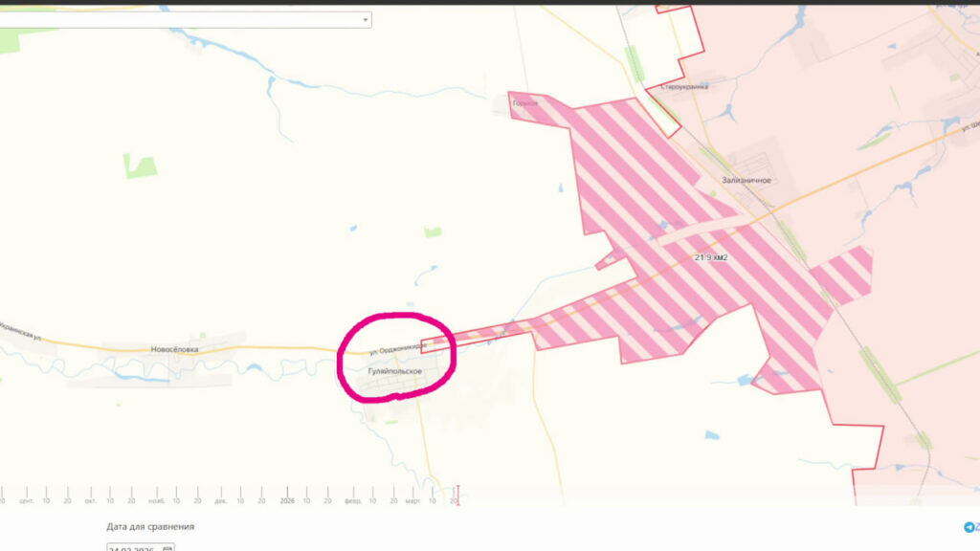Image resolution: width=980 pixels, height=551 pixels.
Task: Click the red timeline end marker
Action: point(457,495)
